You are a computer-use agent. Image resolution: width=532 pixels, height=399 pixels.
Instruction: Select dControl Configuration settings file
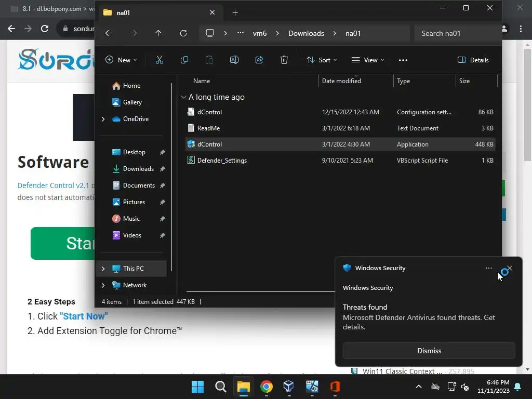click(340, 112)
